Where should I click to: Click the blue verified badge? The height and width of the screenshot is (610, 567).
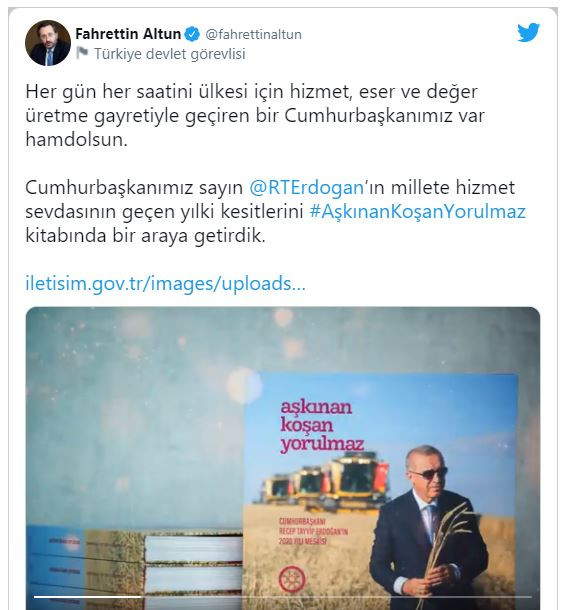[192, 34]
